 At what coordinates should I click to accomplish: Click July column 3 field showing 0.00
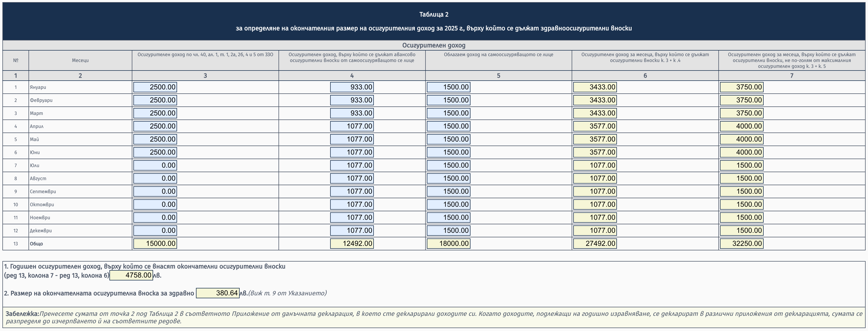coord(155,165)
